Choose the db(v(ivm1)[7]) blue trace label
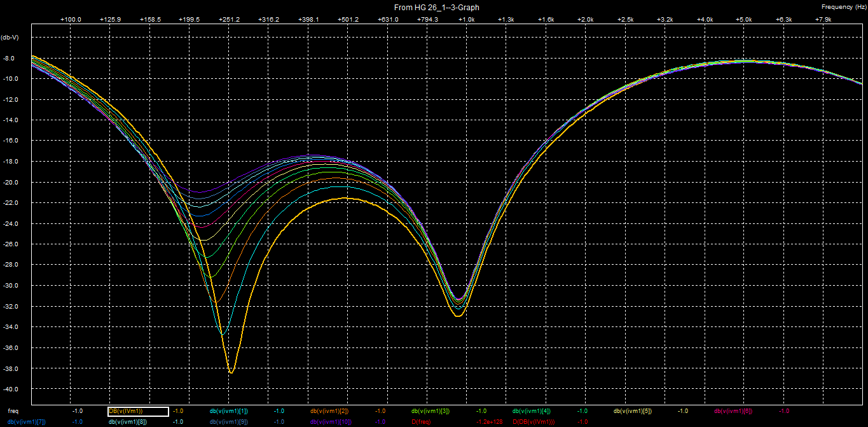This screenshot has width=868, height=427. 26,421
